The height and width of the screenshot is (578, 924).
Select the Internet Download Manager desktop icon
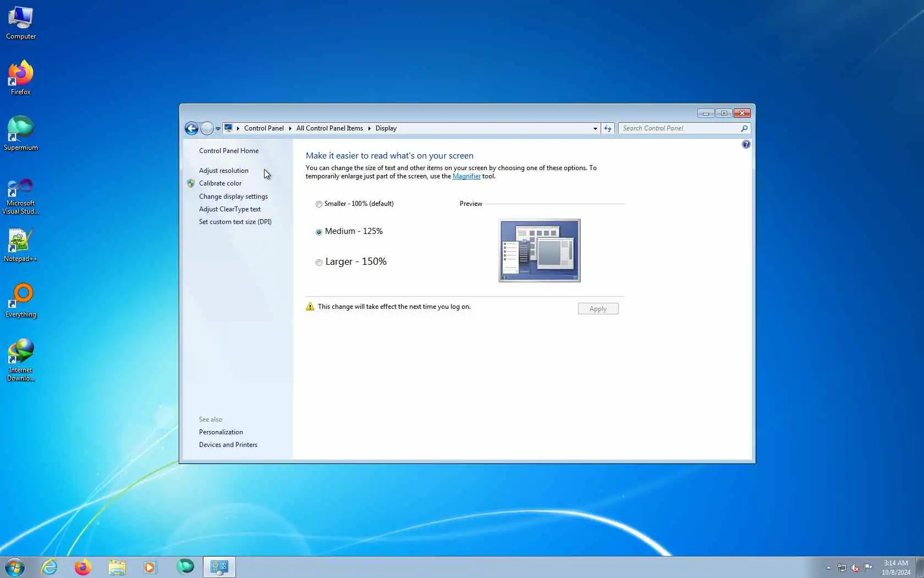[x=21, y=361]
